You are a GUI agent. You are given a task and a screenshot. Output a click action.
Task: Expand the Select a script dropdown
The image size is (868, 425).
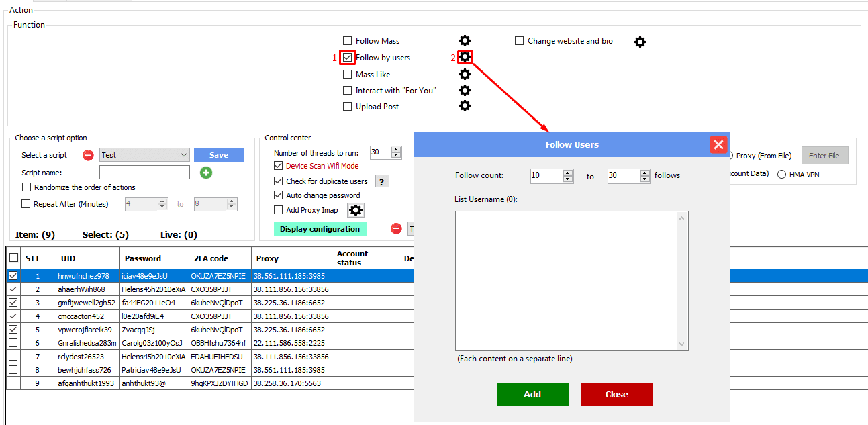pos(184,155)
